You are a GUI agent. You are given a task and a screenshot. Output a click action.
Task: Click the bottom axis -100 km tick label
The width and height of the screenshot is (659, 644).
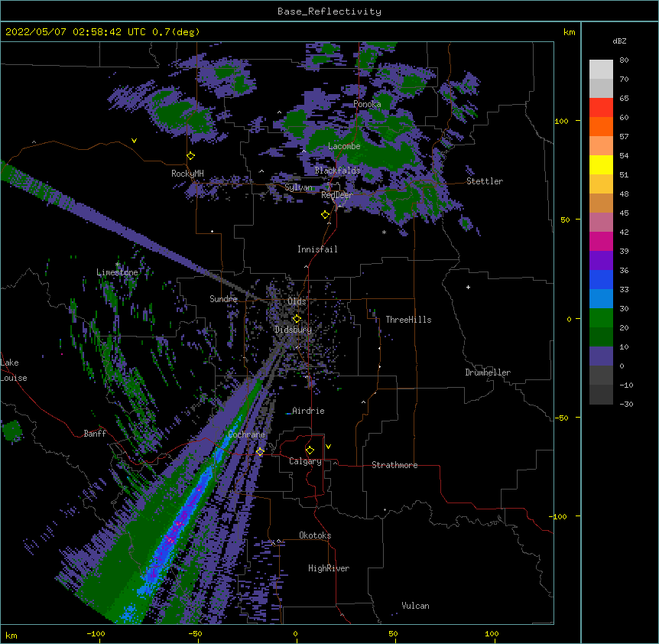click(96, 634)
